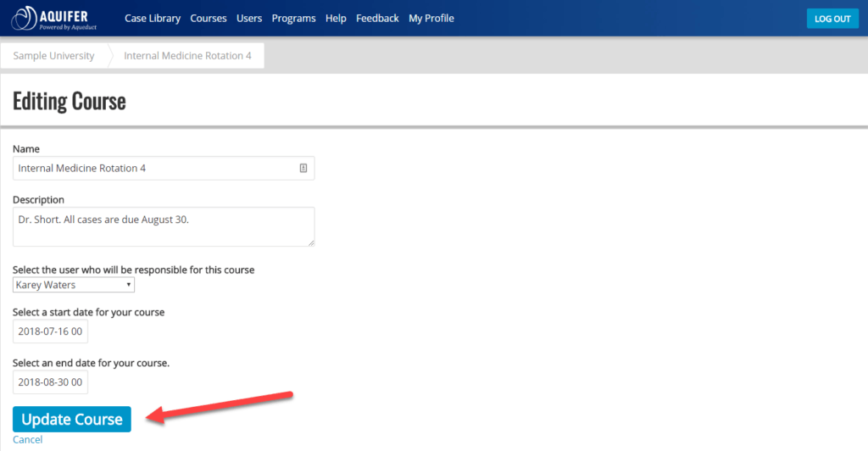
Task: Click the Update Course button
Action: click(72, 420)
